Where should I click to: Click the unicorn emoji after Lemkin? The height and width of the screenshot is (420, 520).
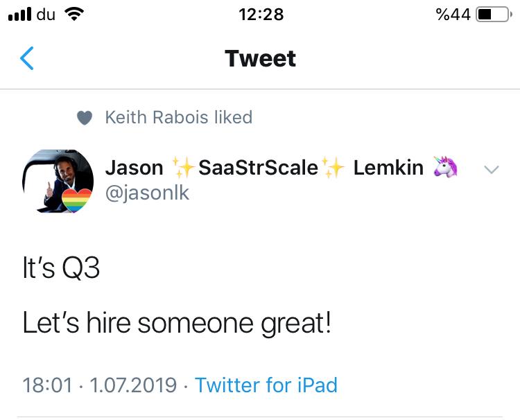tap(445, 168)
